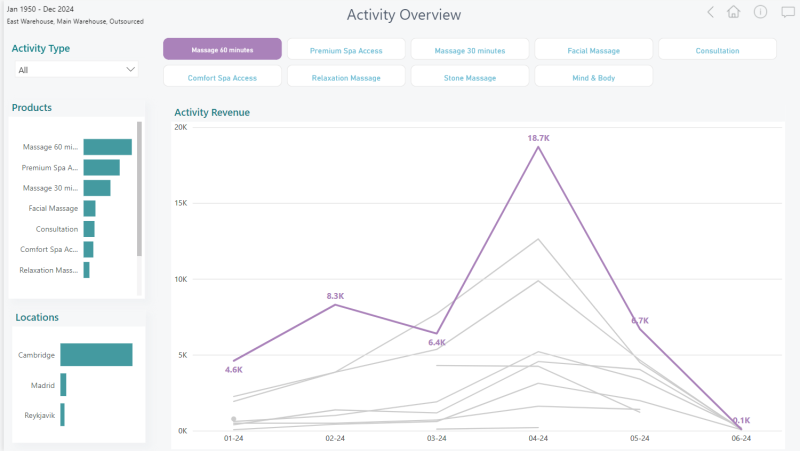
Task: Choose the Relaxation Massage tab
Action: (x=346, y=77)
